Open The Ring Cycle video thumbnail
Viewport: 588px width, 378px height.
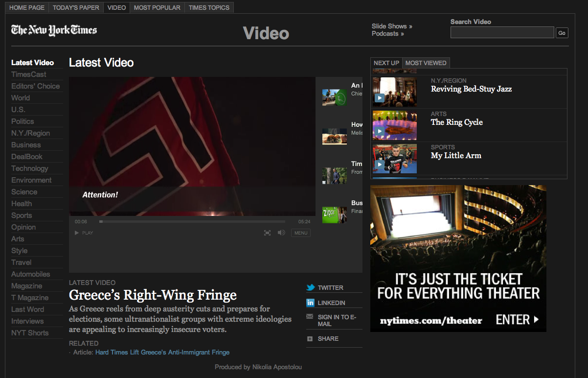click(395, 125)
